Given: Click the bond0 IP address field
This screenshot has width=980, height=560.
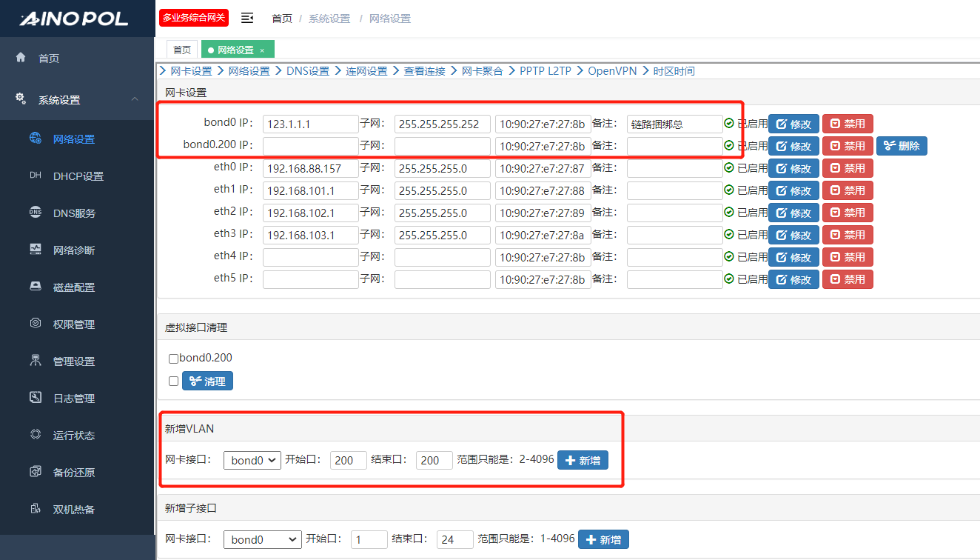Looking at the screenshot, I should [310, 124].
